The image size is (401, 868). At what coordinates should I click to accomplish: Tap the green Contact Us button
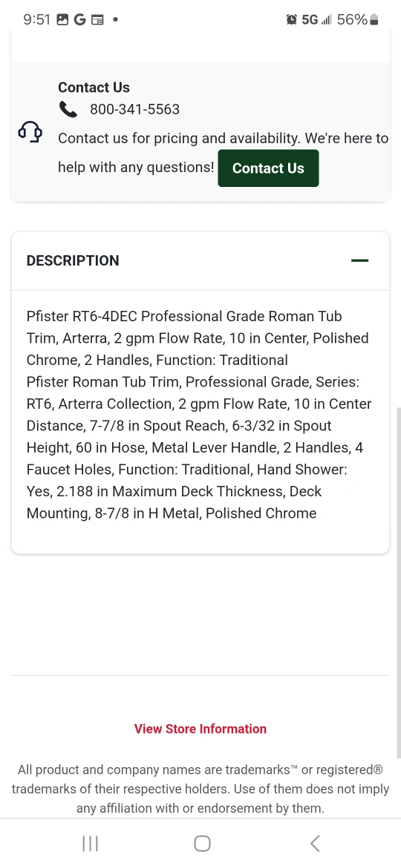268,168
